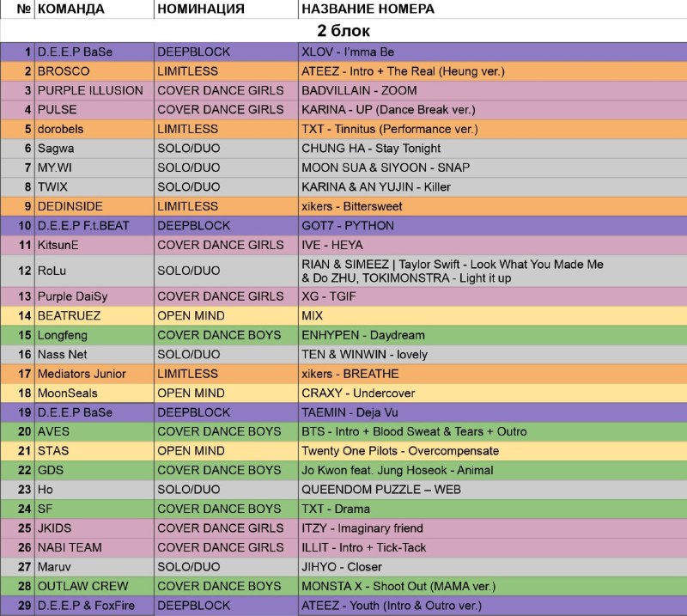Select the MoonSeals team cell
Screen dimensions: 687x616
pos(94,393)
